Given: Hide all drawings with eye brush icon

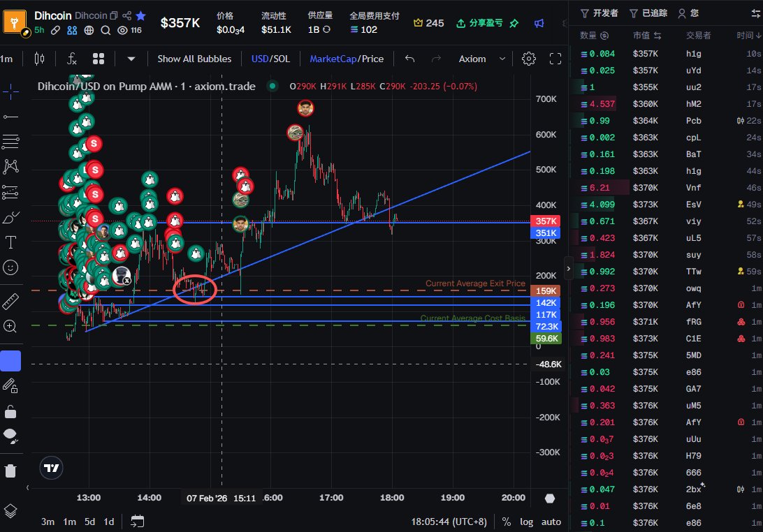Looking at the screenshot, I should tap(10, 436).
